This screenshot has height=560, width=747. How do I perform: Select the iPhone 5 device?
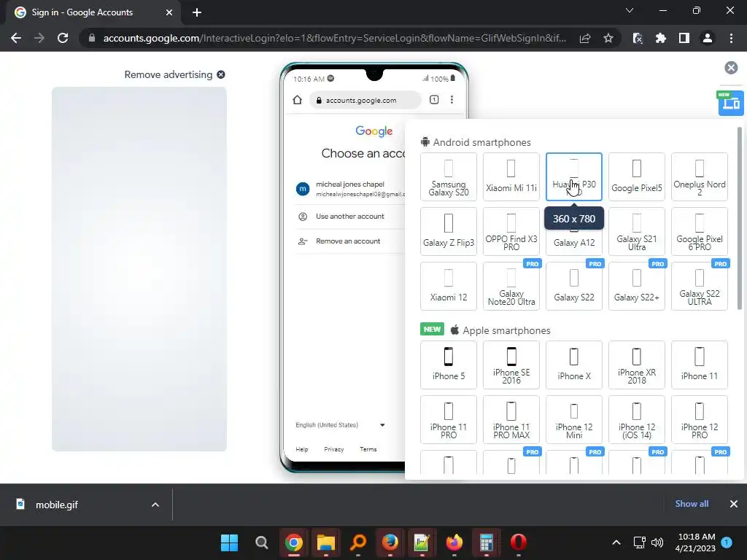click(x=449, y=365)
